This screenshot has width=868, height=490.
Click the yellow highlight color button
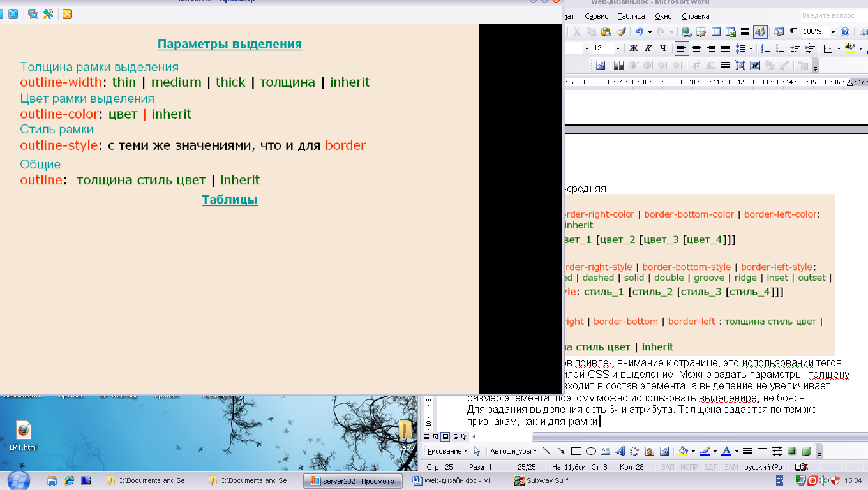point(849,48)
